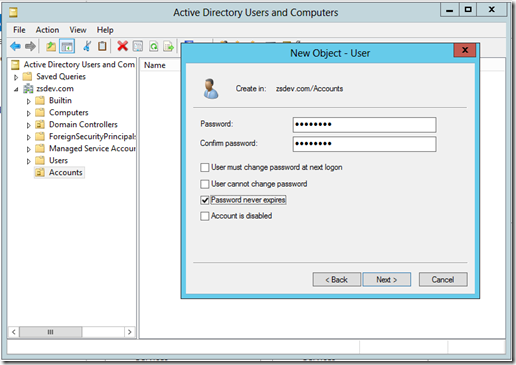Collapse the zsdev.com domain node
Screen dimensions: 516x365
coord(16,89)
